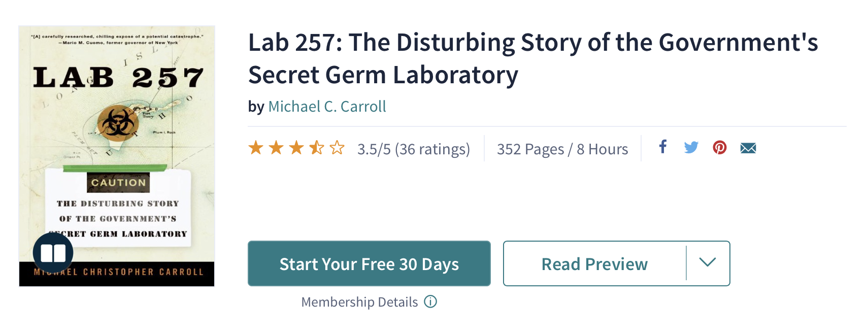Click the book badge icon on cover

[x=53, y=253]
